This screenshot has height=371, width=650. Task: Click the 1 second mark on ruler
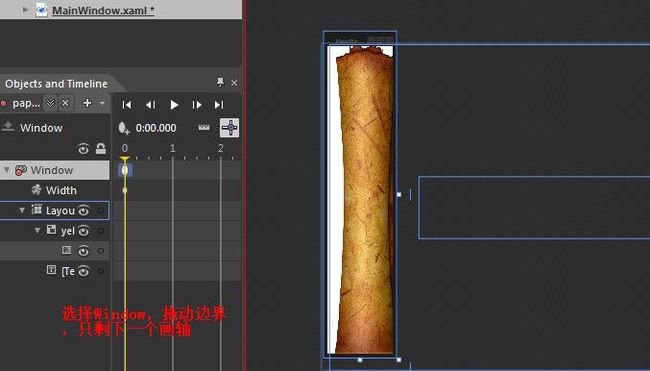[x=172, y=148]
